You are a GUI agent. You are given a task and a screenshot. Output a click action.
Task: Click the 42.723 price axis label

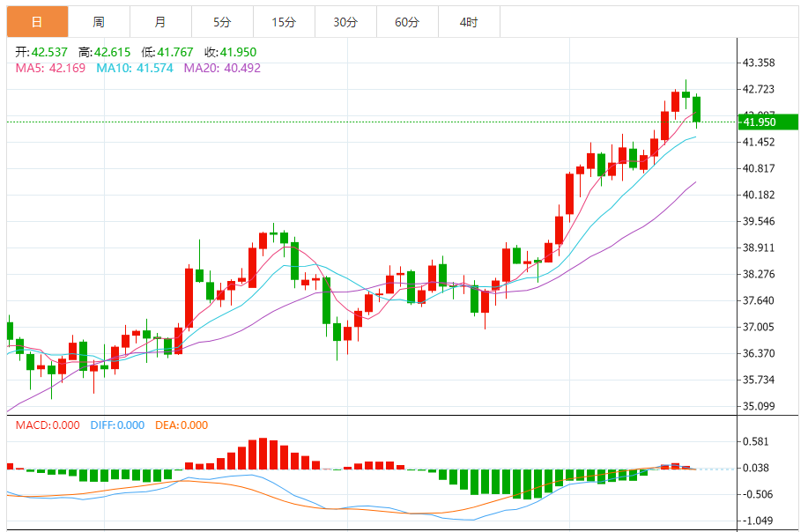tap(759, 89)
